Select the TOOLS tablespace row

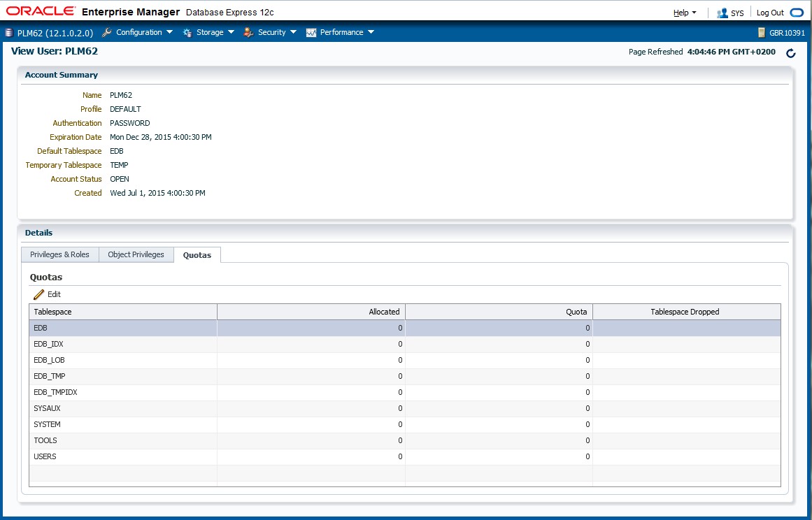[405, 440]
